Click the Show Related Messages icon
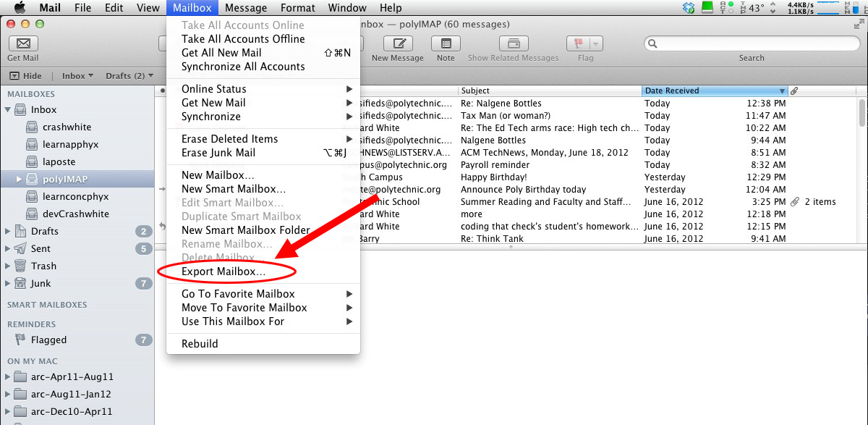 (513, 43)
